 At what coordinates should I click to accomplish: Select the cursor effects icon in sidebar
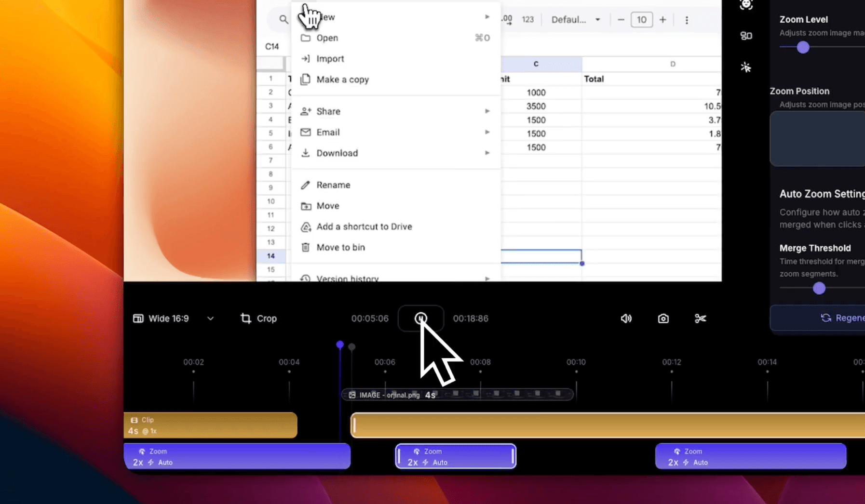click(x=747, y=67)
